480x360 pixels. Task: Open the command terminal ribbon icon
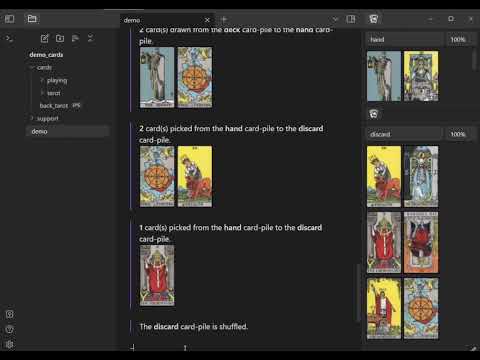point(9,39)
